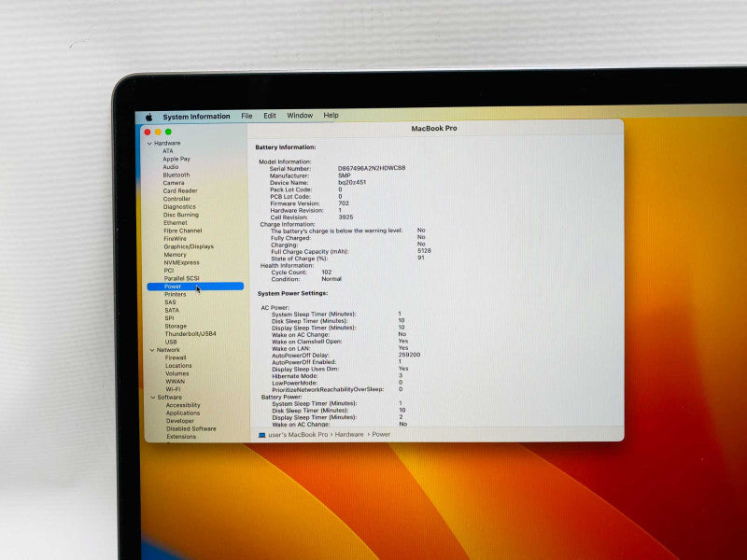747x560 pixels.
Task: Select Volumes under Network
Action: (177, 374)
